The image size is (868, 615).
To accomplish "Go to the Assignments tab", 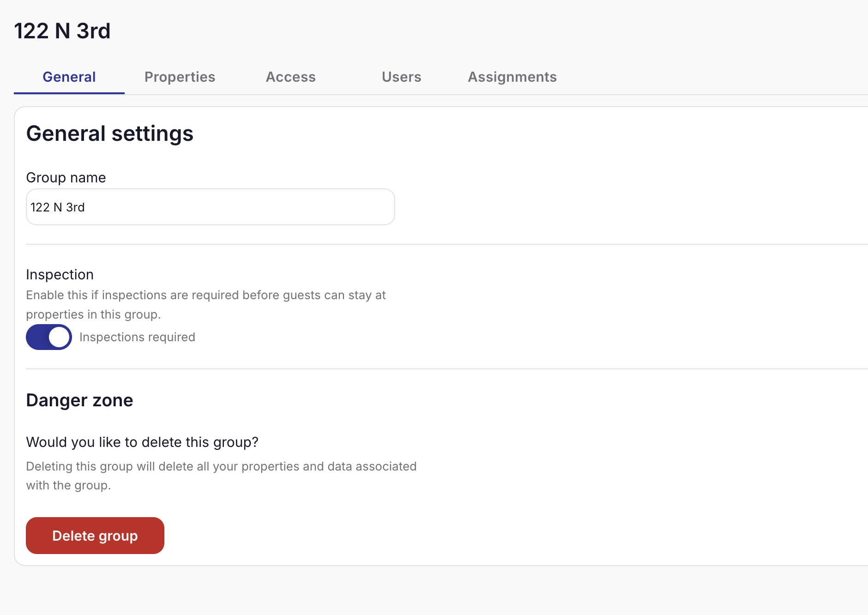I will pyautogui.click(x=512, y=77).
